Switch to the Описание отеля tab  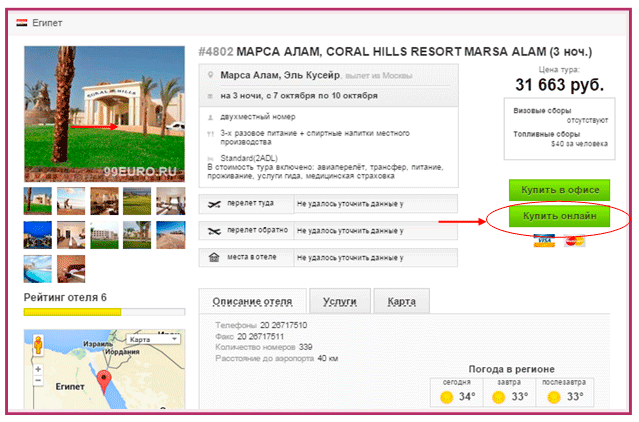click(x=252, y=301)
